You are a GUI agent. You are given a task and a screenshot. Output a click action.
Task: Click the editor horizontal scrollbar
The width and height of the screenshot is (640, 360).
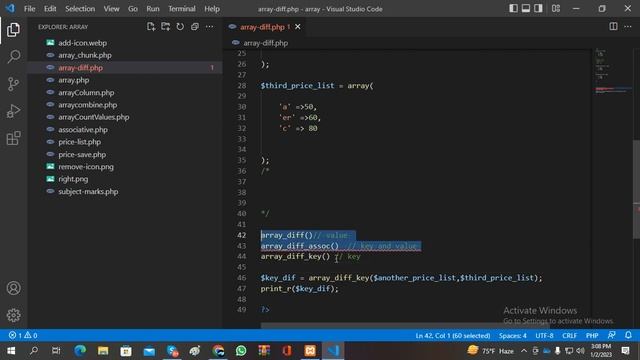click(405, 326)
